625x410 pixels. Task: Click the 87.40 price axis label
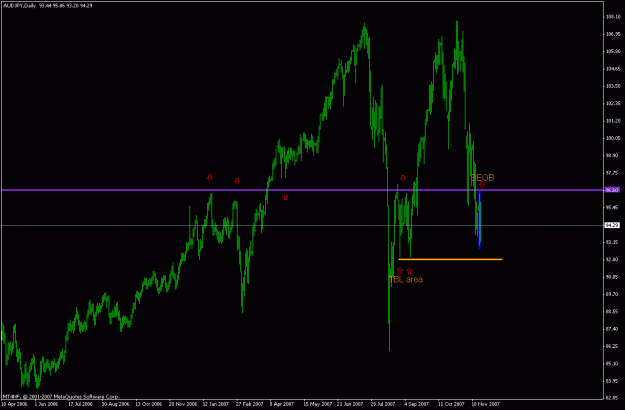pos(613,329)
